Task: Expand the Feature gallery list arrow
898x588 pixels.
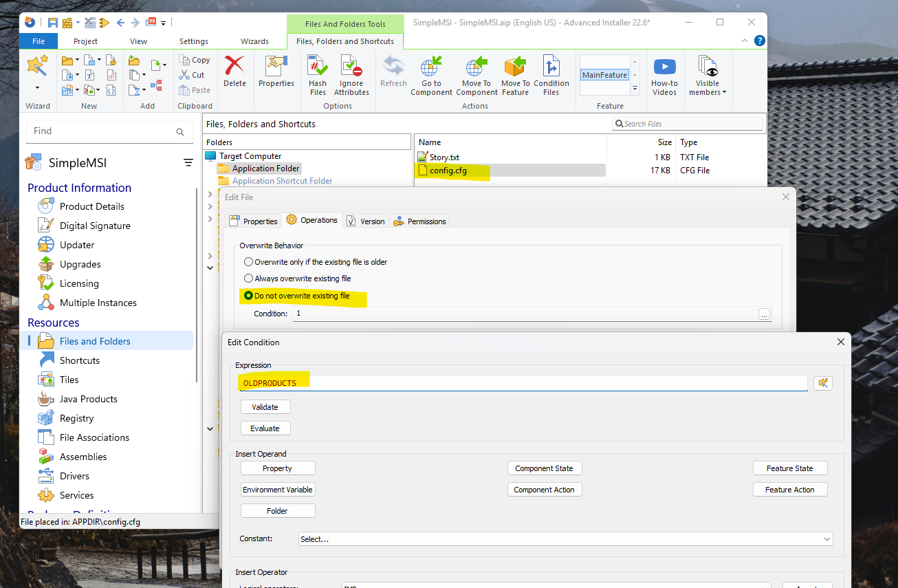Action: (x=635, y=89)
